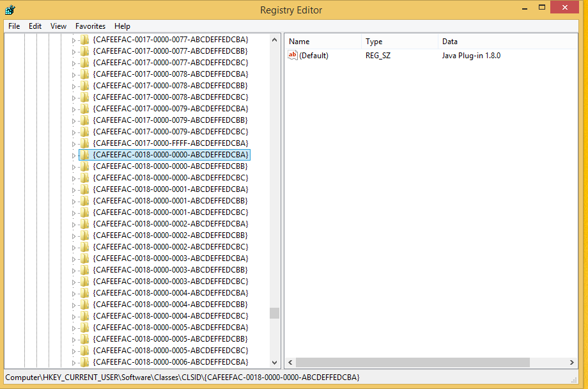This screenshot has height=389, width=588.
Task: Click folder icon of CAFEEFAC-0017-0000-FFFF-ABCDEFFEDCBA key
Action: click(84, 143)
